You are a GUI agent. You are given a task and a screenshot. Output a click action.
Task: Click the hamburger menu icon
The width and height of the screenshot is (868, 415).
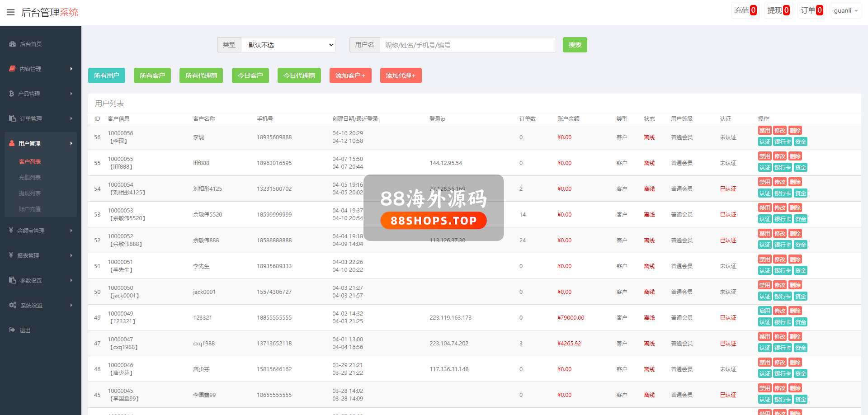tap(11, 12)
